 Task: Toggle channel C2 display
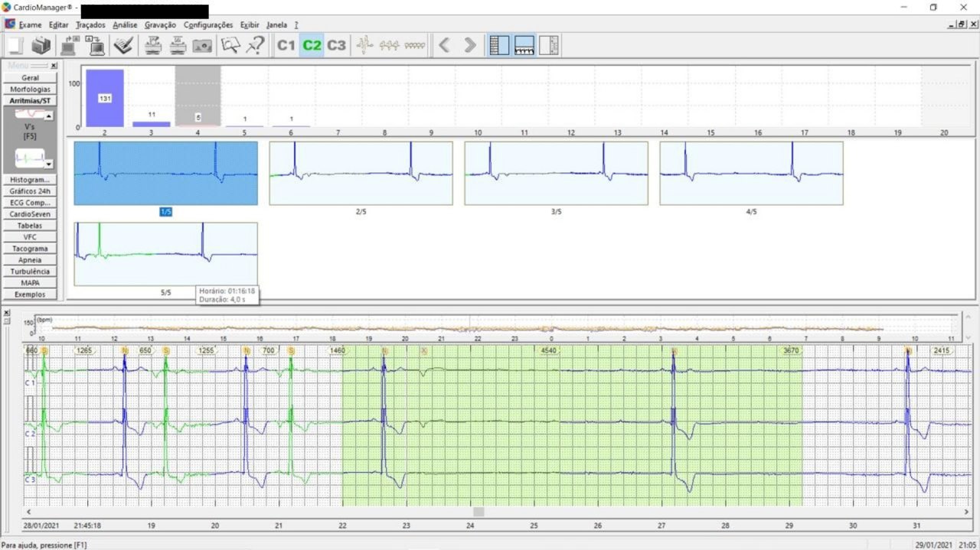pos(312,46)
